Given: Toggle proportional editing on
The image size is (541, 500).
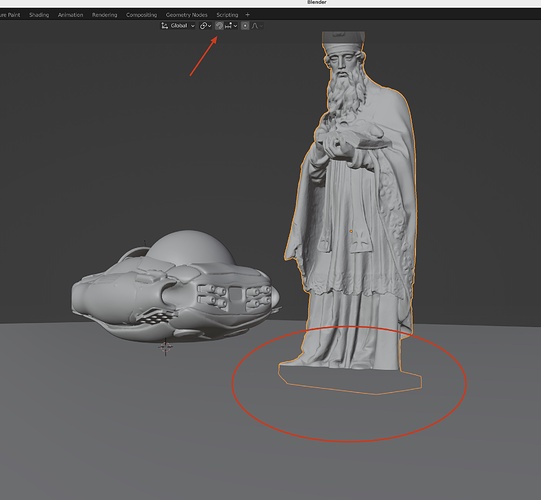Looking at the screenshot, I should 245,26.
